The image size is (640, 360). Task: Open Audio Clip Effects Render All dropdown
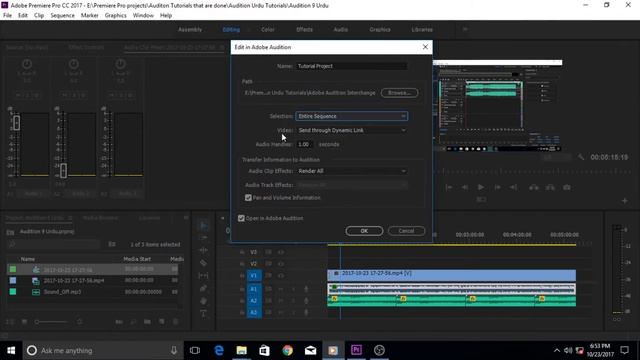(351, 171)
